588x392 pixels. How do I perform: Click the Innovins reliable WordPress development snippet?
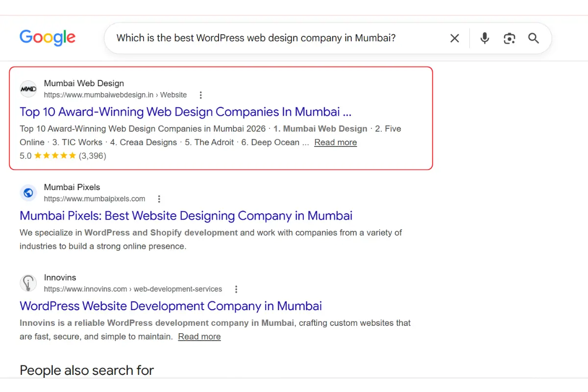click(157, 323)
